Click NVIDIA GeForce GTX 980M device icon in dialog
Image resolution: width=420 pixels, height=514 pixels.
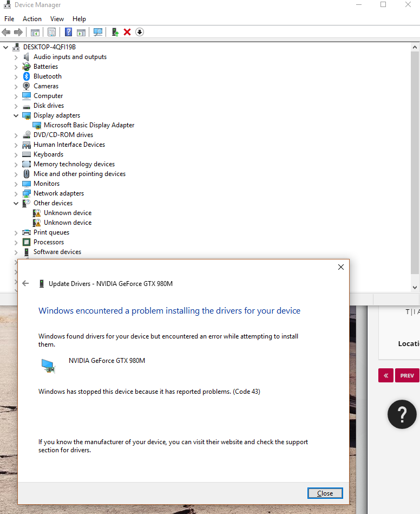(x=49, y=366)
